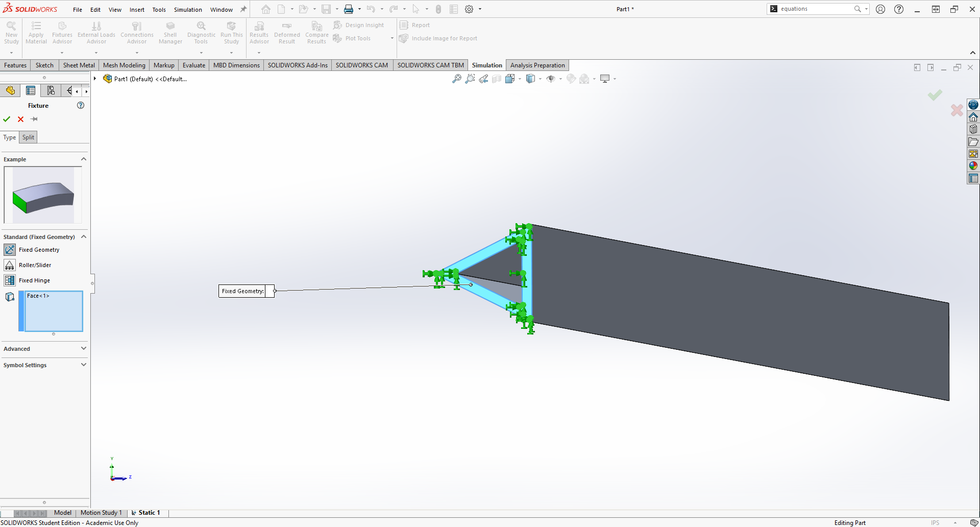The image size is (980, 527).
Task: Switch to the Type tab
Action: [x=10, y=137]
